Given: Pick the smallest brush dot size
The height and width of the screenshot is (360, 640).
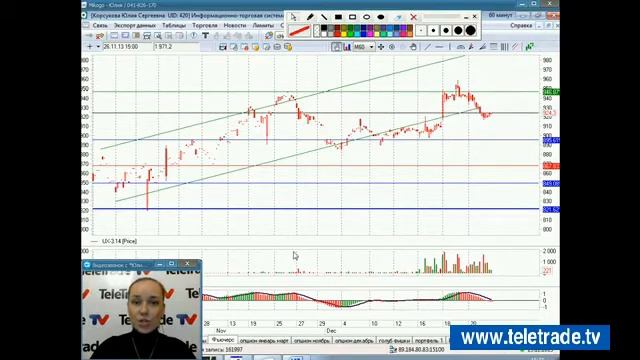Looking at the screenshot, I should coord(421,31).
